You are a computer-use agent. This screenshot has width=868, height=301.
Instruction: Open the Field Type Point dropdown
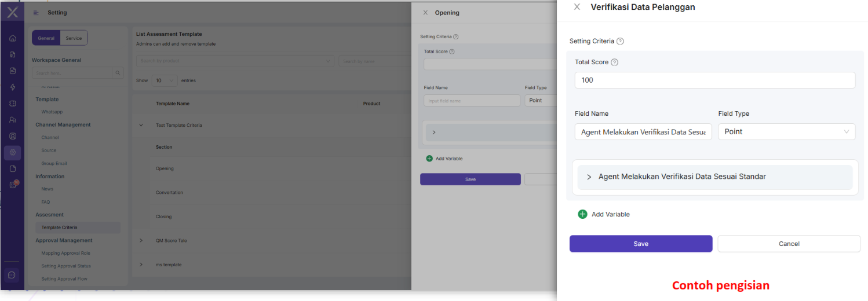[x=786, y=131]
